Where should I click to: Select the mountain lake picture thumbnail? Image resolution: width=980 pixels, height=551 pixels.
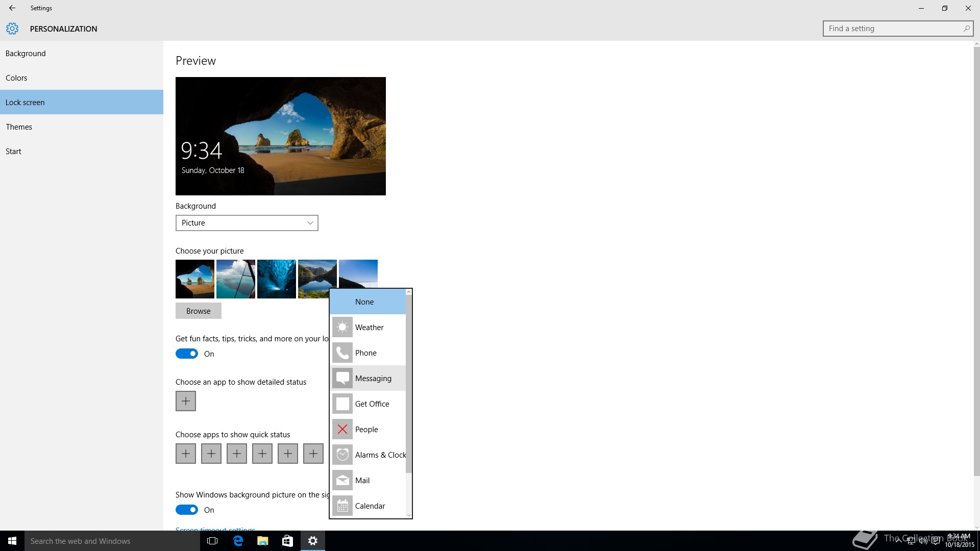pyautogui.click(x=317, y=279)
